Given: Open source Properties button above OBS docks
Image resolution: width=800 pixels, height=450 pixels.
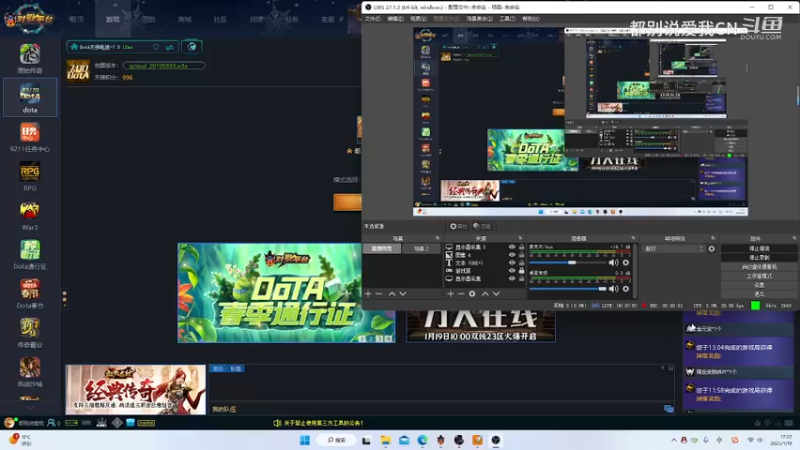Looking at the screenshot, I should (x=458, y=226).
